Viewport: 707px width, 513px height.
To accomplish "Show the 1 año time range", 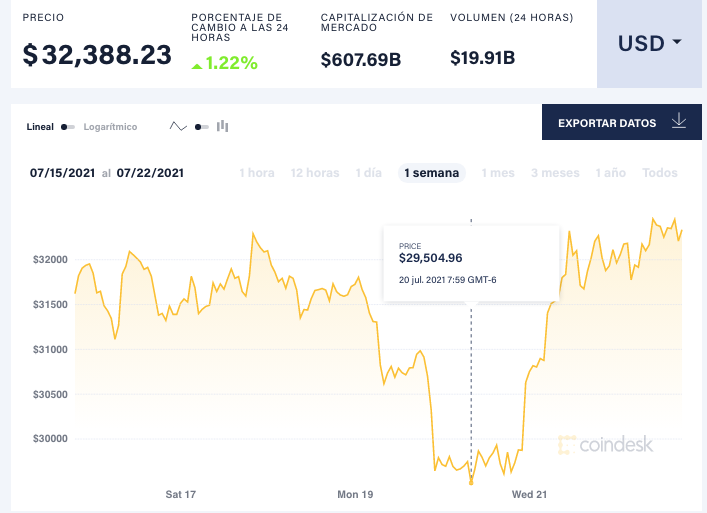I will (610, 173).
